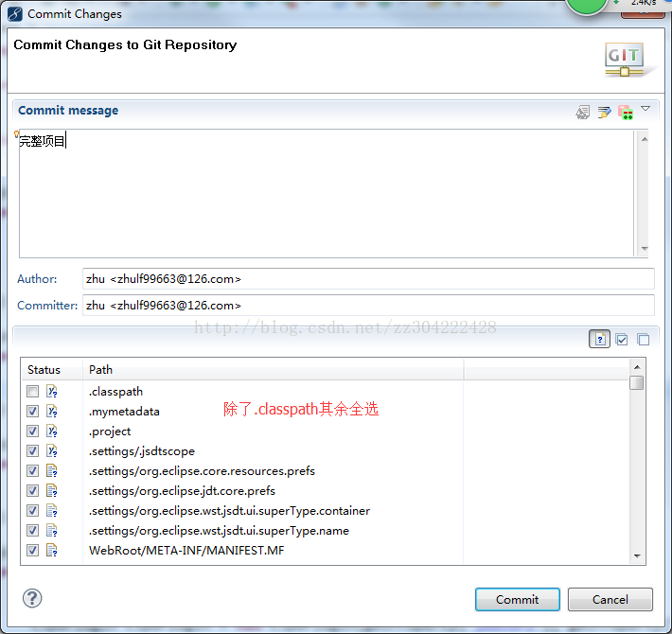
Task: Uncheck the WebRoot/META-INF/MANIFEST.MF checkbox
Action: click(x=32, y=550)
